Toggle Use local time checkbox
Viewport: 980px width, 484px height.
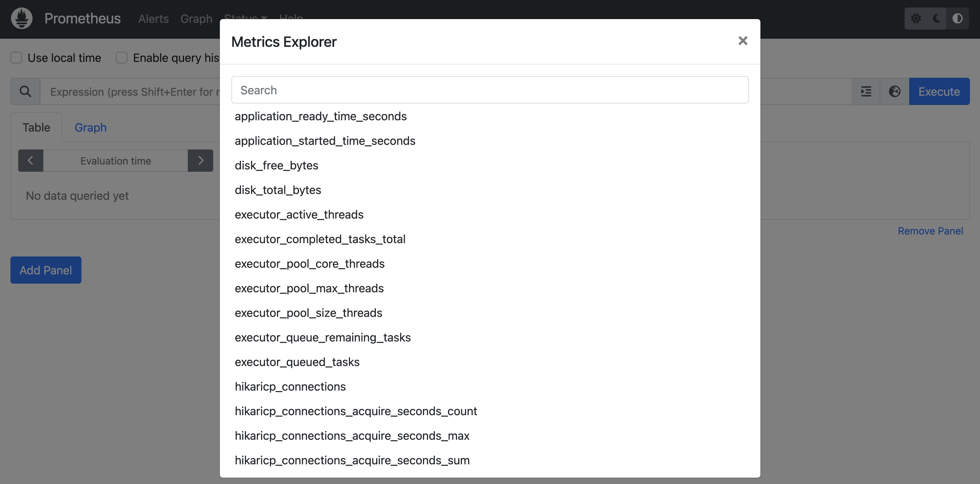pos(16,58)
